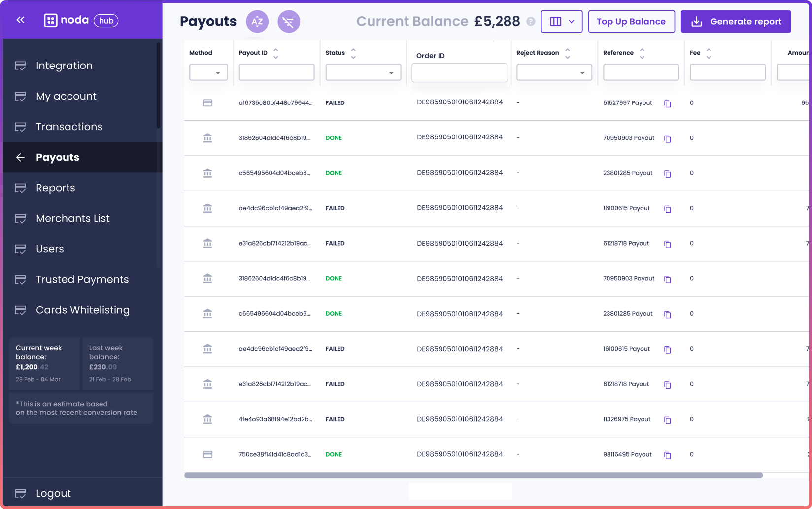812x509 pixels.
Task: Click the Generate report button
Action: [736, 21]
